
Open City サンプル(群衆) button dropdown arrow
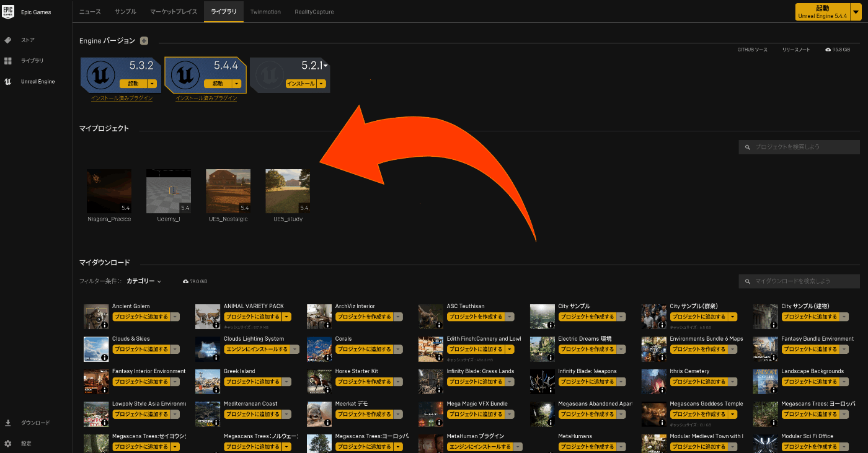coord(733,317)
